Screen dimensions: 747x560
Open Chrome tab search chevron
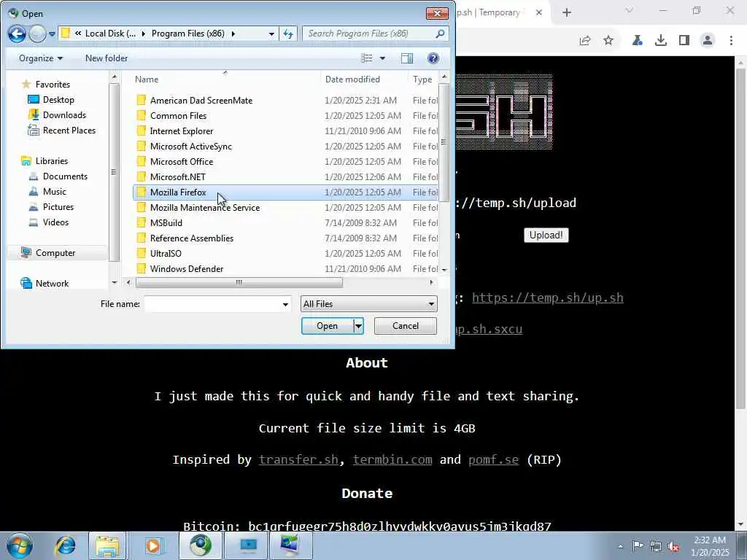(630, 10)
